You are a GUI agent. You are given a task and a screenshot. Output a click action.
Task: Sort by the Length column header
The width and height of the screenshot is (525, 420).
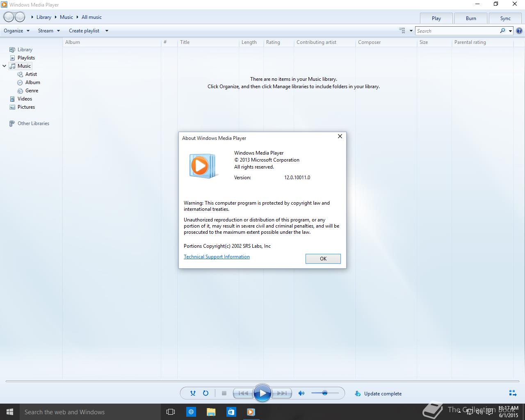251,42
